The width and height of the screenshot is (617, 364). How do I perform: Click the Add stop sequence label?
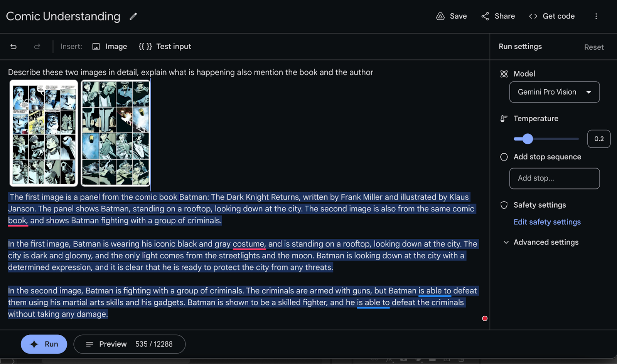(547, 157)
